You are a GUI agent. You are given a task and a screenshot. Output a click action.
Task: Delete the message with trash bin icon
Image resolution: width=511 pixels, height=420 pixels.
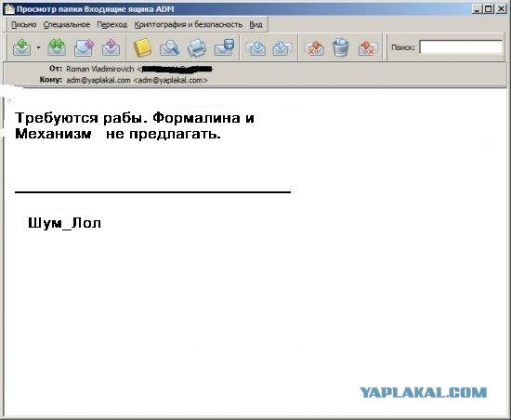tap(341, 47)
